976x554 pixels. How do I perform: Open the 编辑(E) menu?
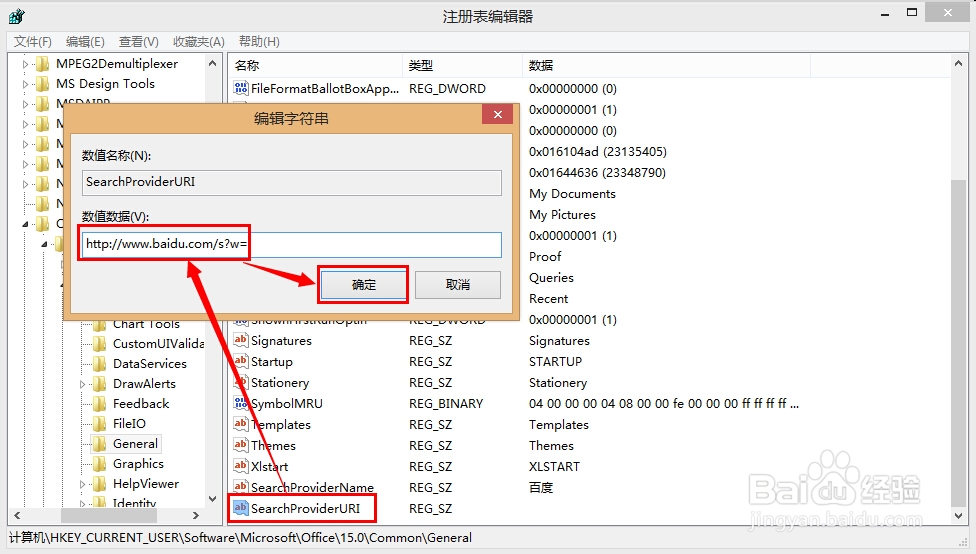85,42
